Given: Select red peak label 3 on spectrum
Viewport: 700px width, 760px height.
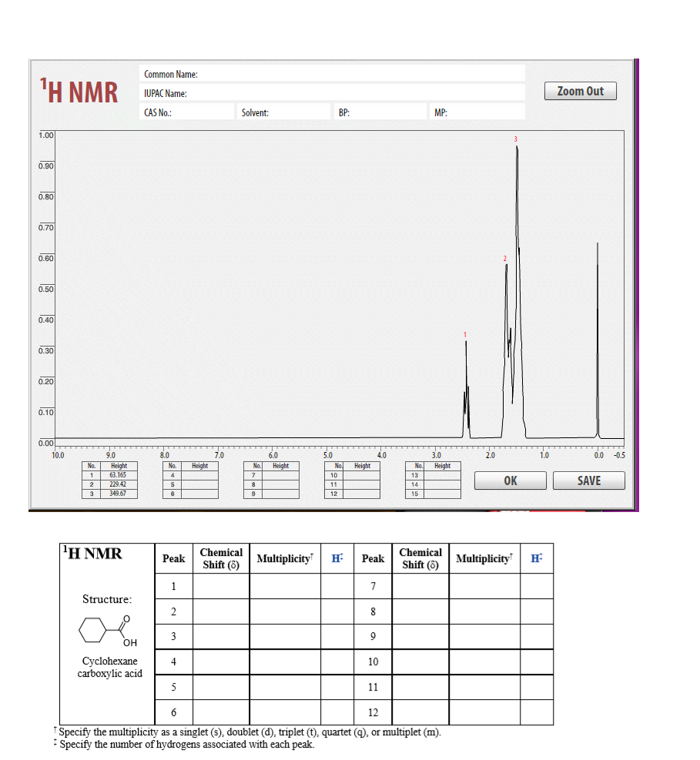Looking at the screenshot, I should click(x=516, y=139).
